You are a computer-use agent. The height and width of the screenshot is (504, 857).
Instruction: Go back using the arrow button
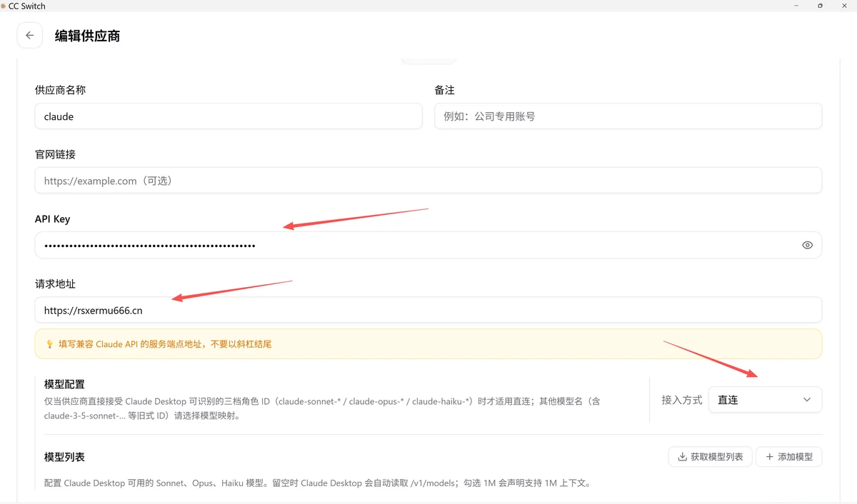[x=29, y=35]
